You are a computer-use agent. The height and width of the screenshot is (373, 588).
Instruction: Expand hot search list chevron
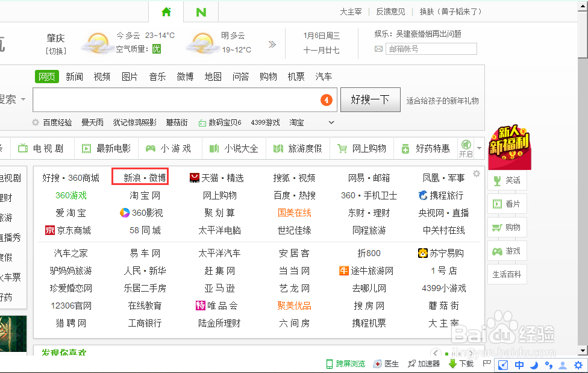click(331, 122)
